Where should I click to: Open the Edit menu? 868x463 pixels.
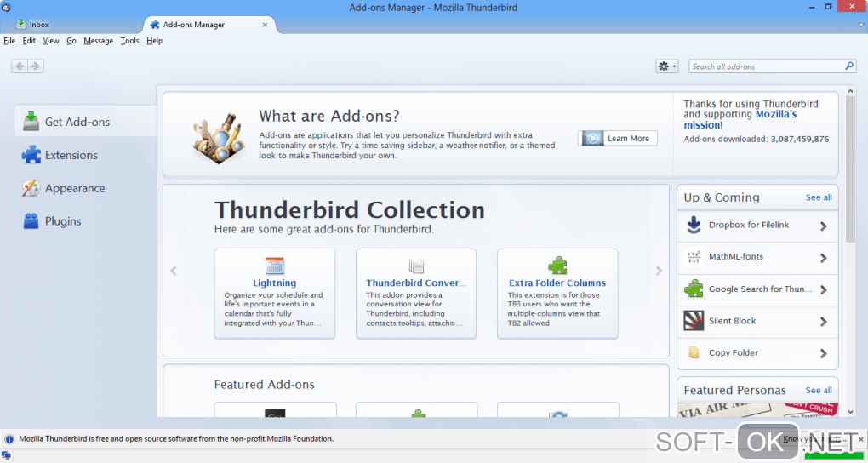(29, 41)
